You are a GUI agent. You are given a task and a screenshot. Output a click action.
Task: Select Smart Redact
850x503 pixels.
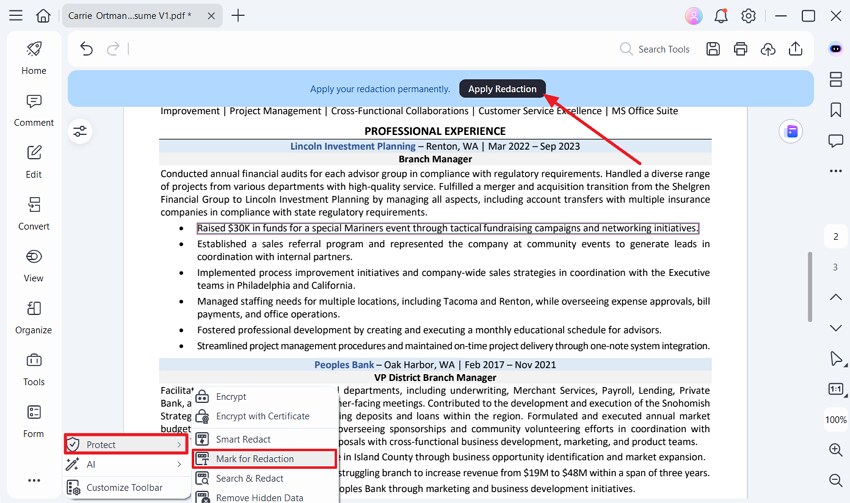(x=265, y=440)
